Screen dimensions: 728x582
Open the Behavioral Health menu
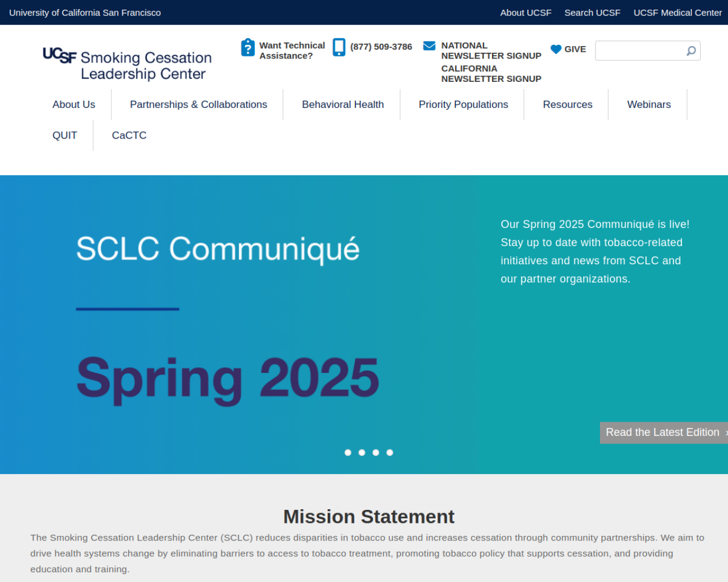pos(343,105)
